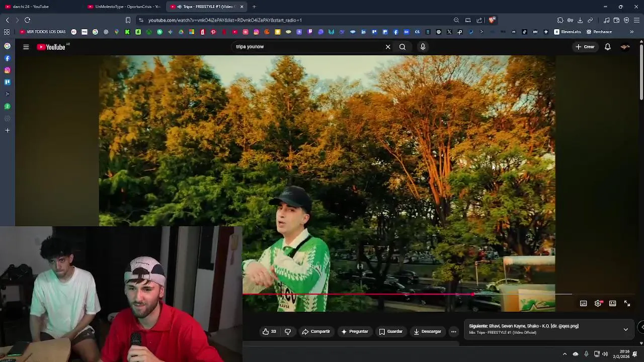
Task: Enter fullscreen in video player
Action: pyautogui.click(x=627, y=303)
